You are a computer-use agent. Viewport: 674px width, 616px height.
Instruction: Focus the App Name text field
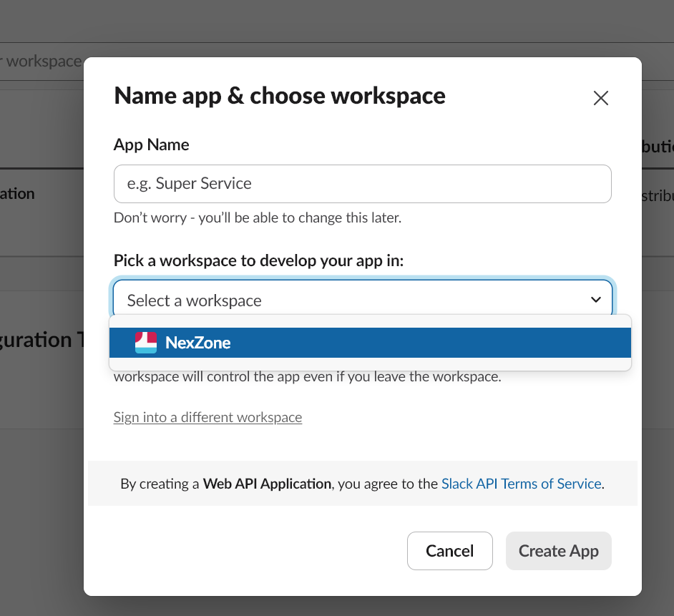[362, 184]
